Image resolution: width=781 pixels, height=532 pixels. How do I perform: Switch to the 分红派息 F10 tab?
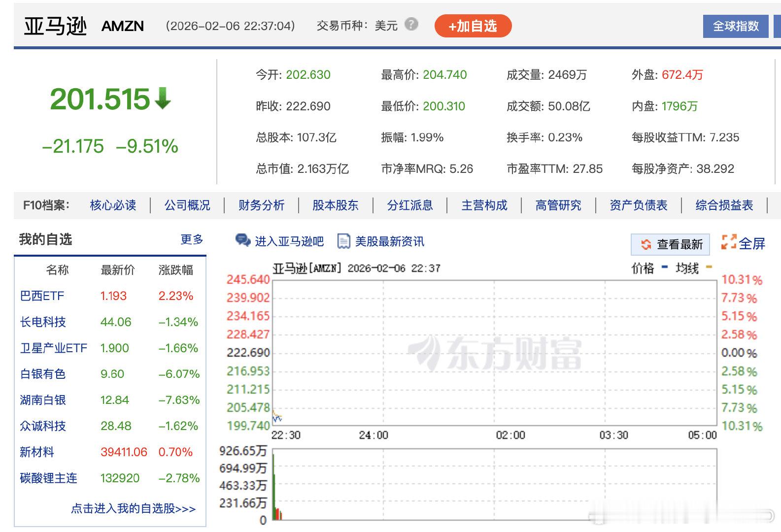coord(410,205)
